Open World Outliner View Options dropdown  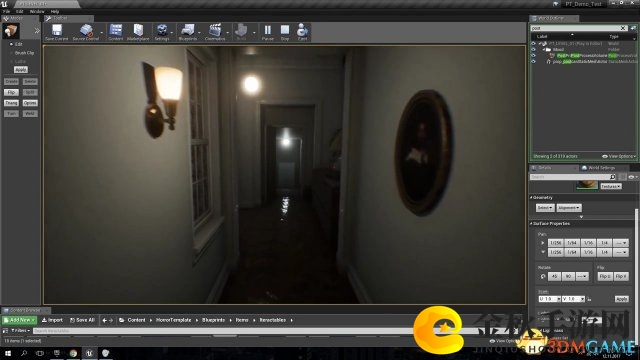pos(619,156)
